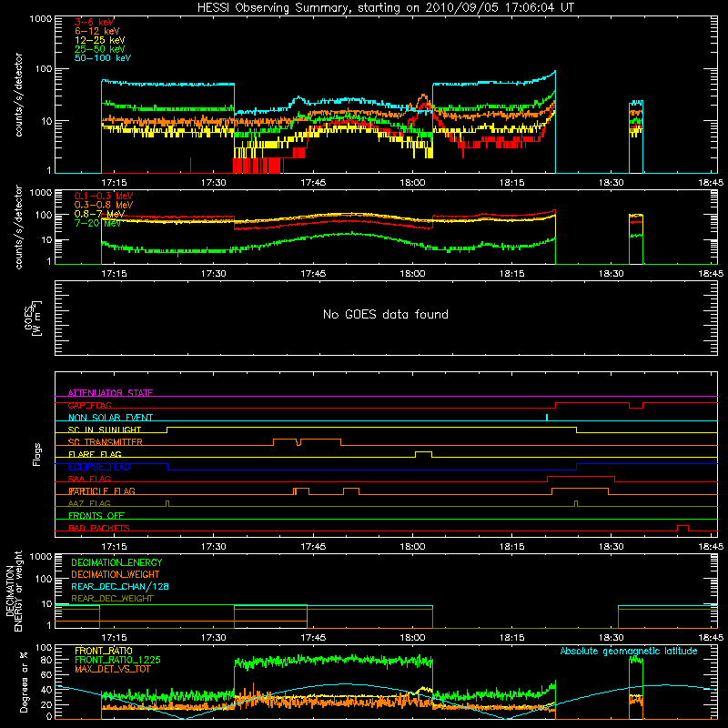This screenshot has height=728, width=728.
Task: Click the Flags vertical axis label
Action: coord(36,454)
